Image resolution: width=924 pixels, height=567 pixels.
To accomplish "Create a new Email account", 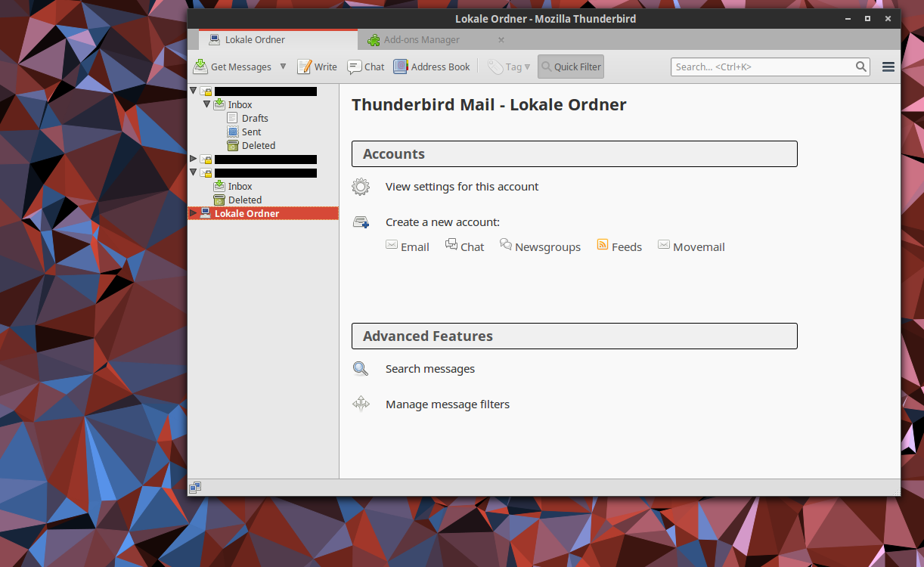I will pyautogui.click(x=408, y=246).
